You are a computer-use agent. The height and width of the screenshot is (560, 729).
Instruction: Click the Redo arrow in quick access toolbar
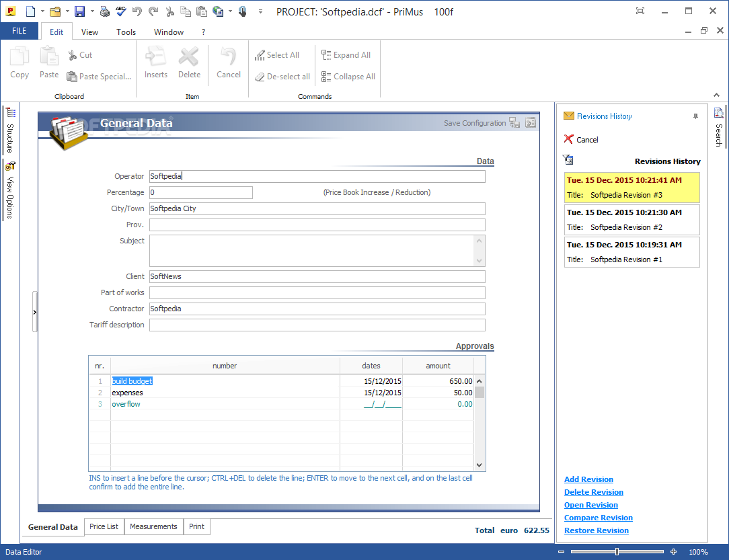point(153,11)
